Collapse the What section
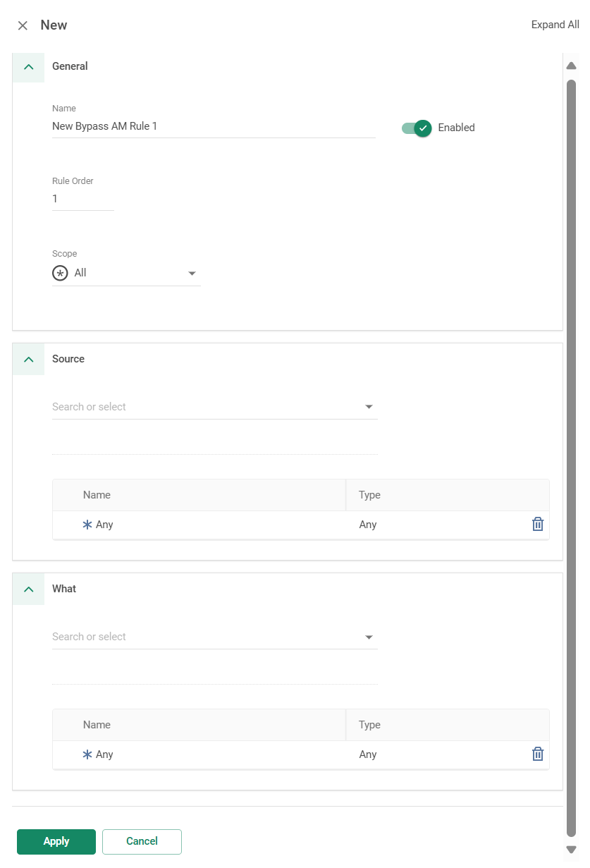 (x=28, y=589)
